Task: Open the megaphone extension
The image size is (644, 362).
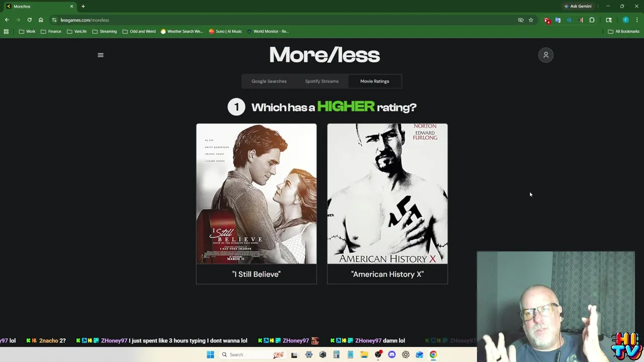Action: 581,20
